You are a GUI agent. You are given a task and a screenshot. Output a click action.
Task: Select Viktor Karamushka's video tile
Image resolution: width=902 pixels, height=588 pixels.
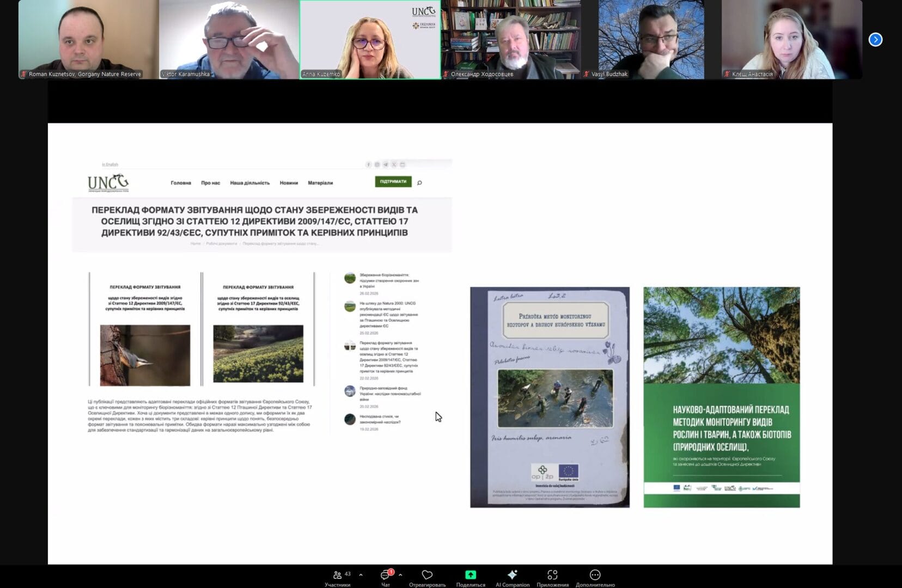[229, 40]
